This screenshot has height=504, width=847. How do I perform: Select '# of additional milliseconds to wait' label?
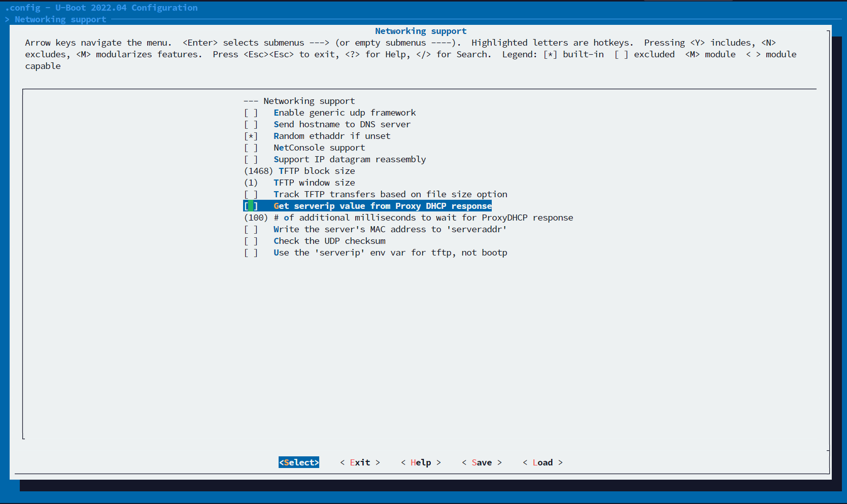[423, 218]
